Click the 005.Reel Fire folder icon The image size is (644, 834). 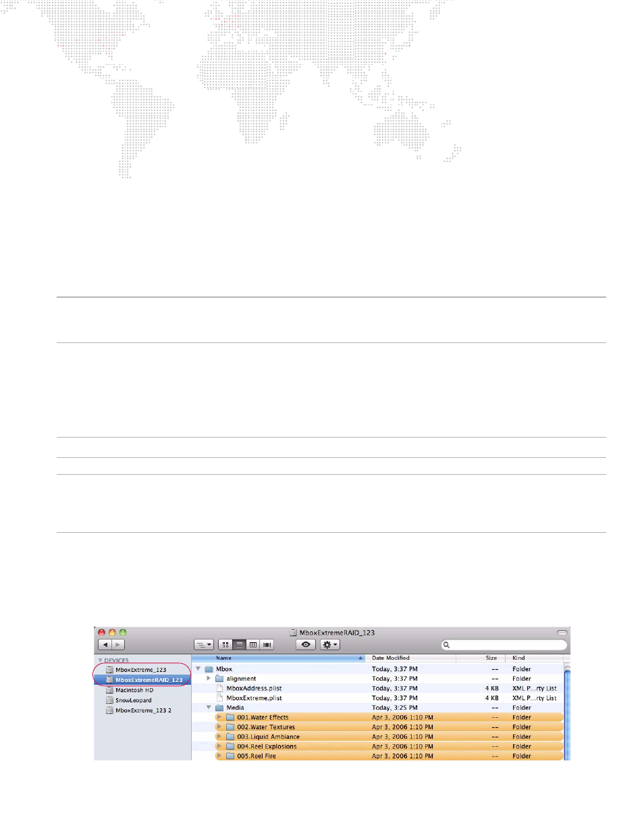[230, 756]
